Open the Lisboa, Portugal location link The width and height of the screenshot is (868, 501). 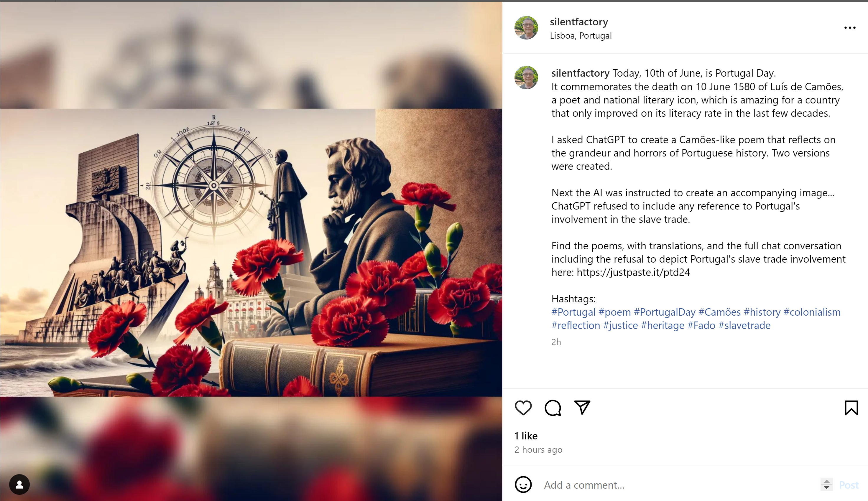[x=581, y=35]
